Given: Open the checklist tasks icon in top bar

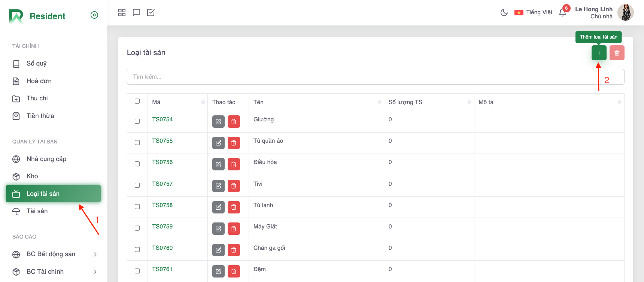Looking at the screenshot, I should (x=151, y=13).
